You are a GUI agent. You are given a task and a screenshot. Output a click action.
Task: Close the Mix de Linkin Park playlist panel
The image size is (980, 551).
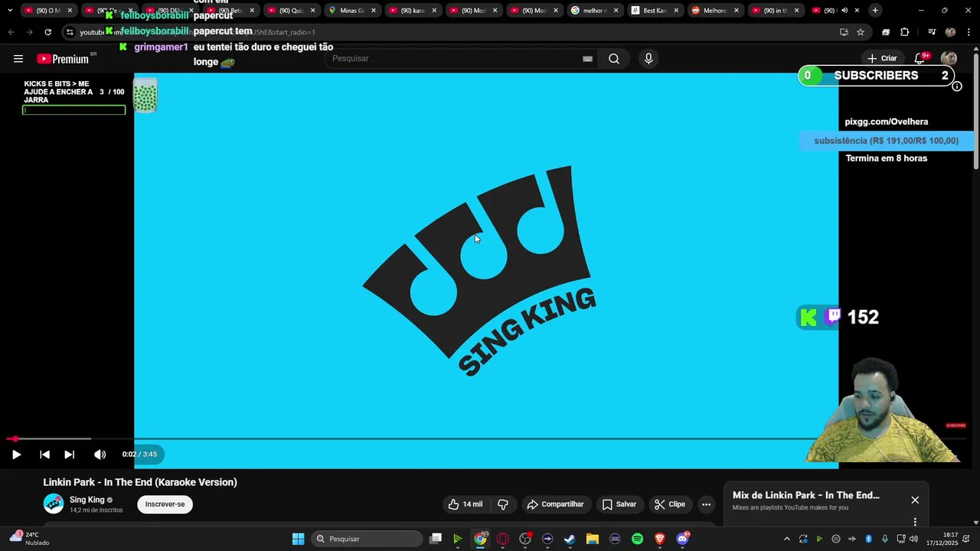point(915,500)
